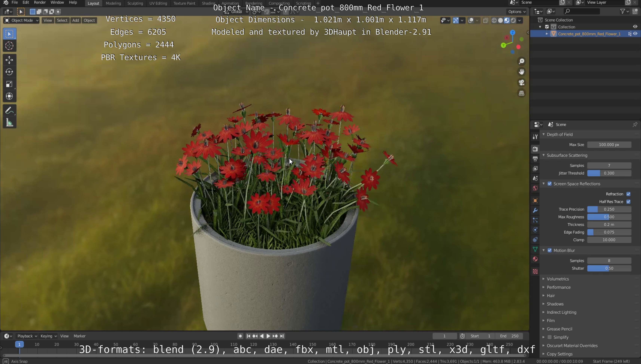Image resolution: width=641 pixels, height=364 pixels.
Task: Click the viewport Add menu button
Action: (76, 21)
